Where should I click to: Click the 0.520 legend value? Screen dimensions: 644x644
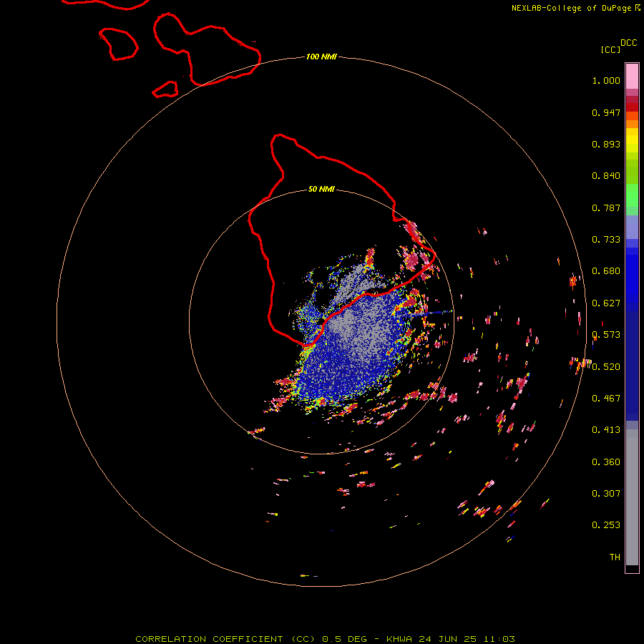(x=606, y=367)
